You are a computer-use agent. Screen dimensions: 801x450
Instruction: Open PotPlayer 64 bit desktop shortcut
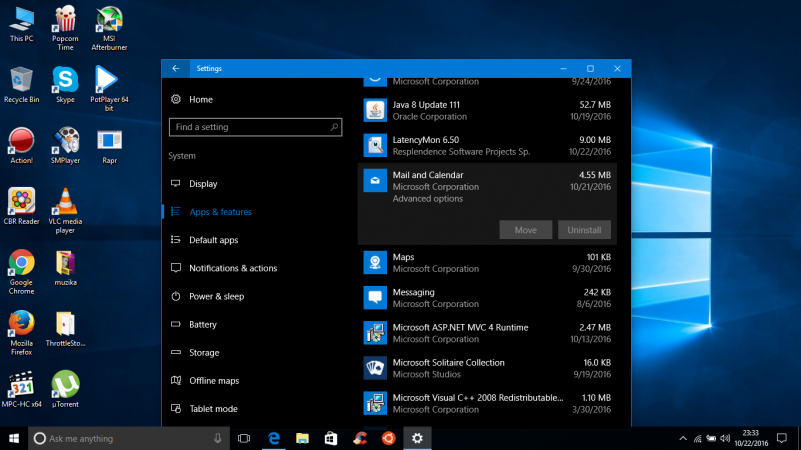tap(109, 89)
